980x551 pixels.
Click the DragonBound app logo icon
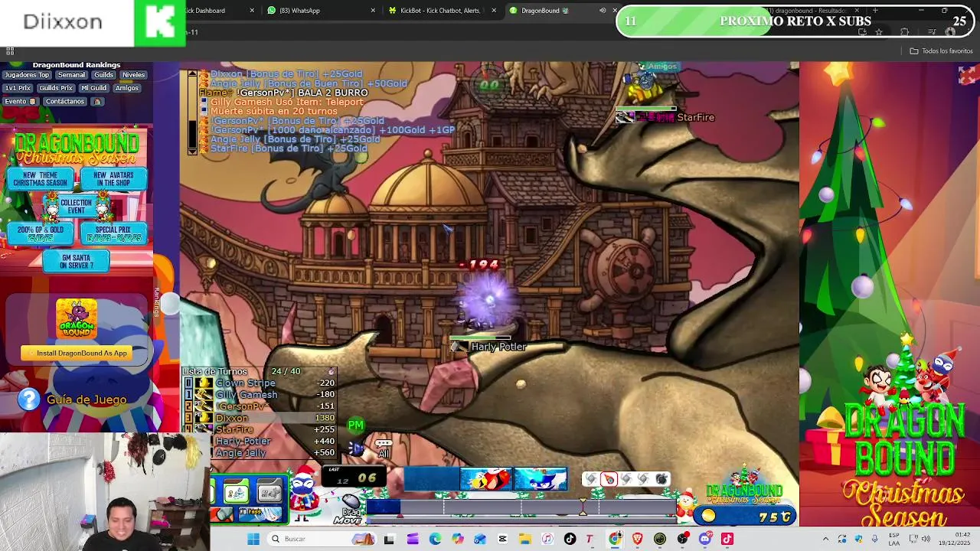[77, 319]
